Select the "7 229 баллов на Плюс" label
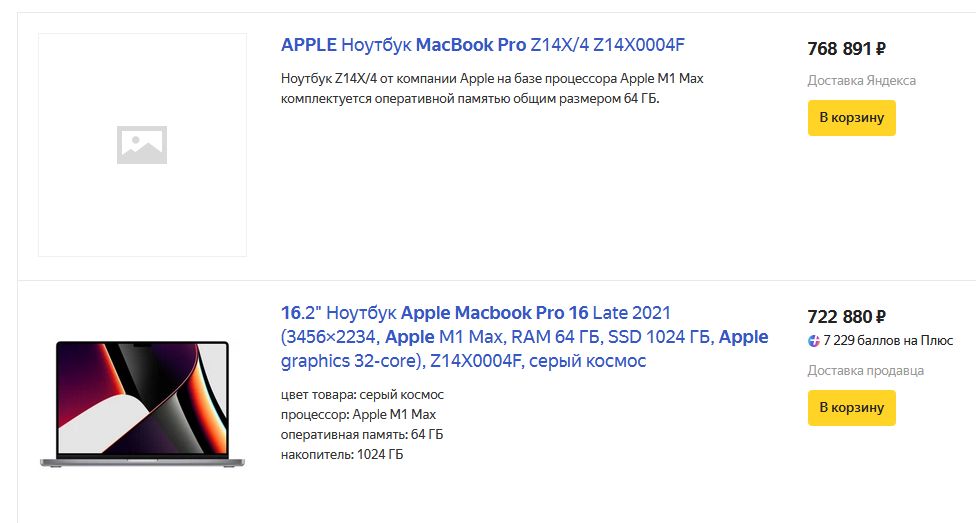 (888, 341)
